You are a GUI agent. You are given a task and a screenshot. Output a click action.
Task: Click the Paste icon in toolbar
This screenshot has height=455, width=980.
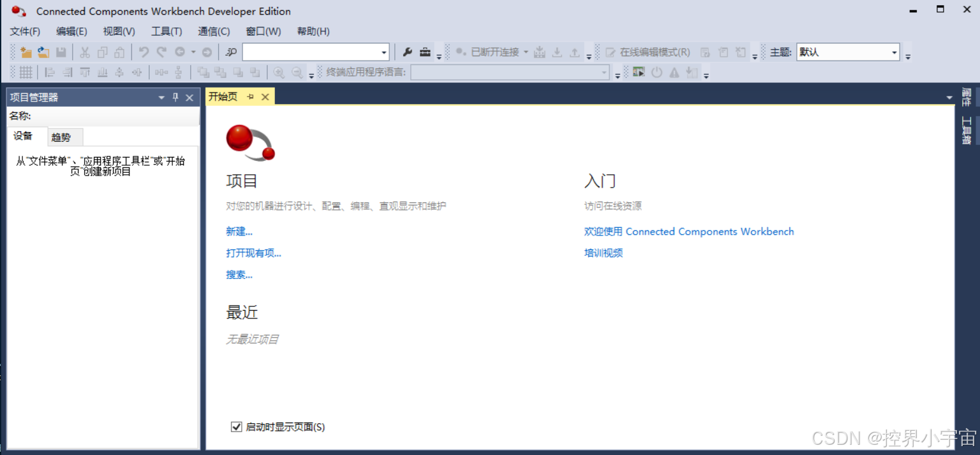pyautogui.click(x=119, y=52)
